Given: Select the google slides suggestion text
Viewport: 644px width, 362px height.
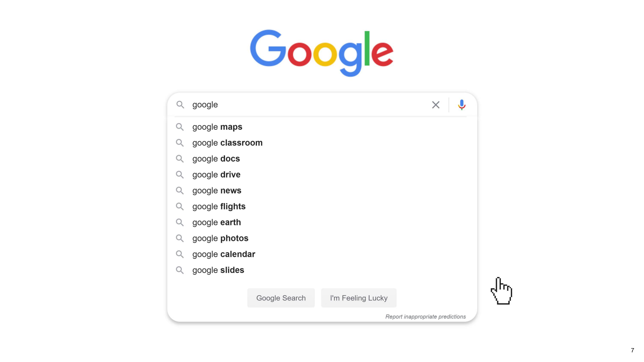Looking at the screenshot, I should click(218, 270).
